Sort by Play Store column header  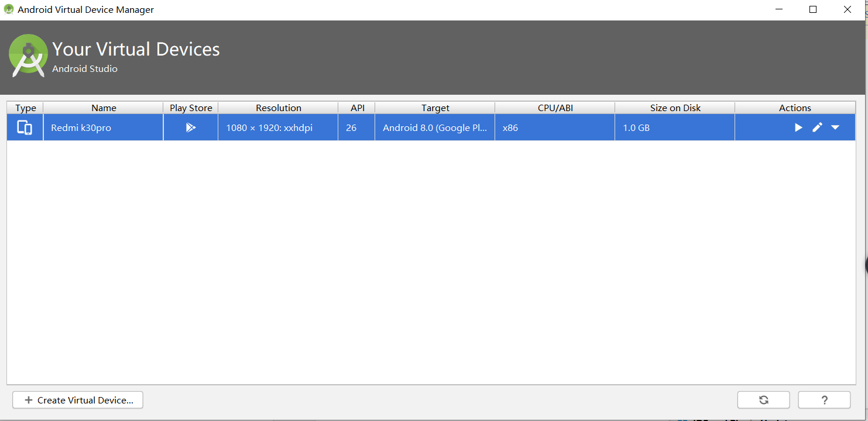click(191, 108)
